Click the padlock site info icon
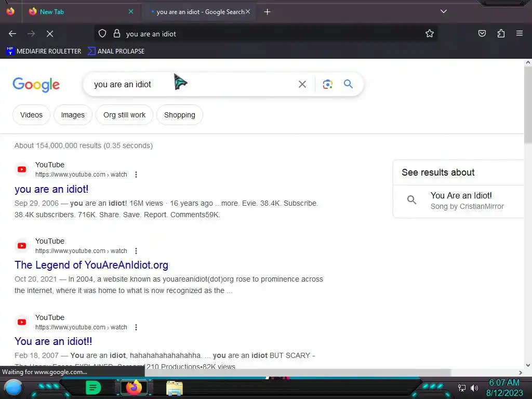Image resolution: width=532 pixels, height=399 pixels. [x=117, y=34]
